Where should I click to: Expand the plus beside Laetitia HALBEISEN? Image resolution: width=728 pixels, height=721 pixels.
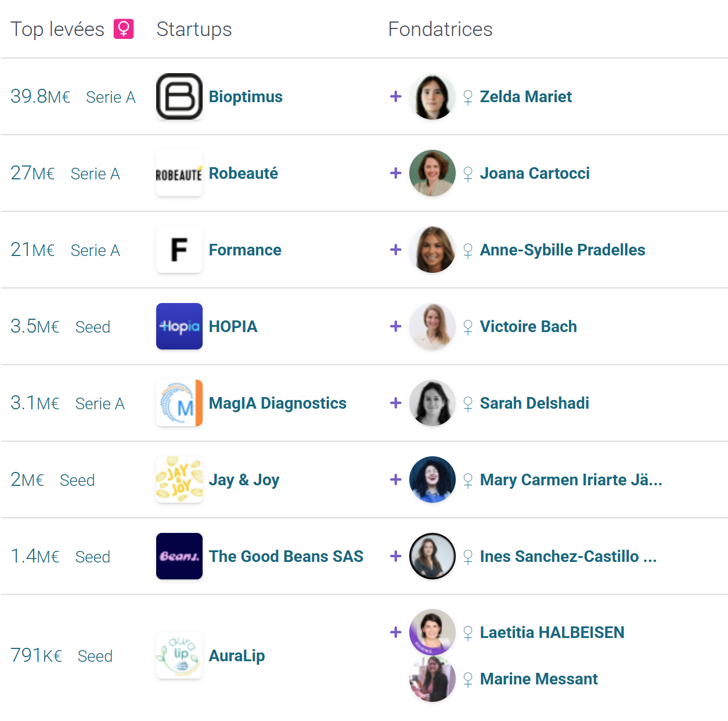coord(396,632)
